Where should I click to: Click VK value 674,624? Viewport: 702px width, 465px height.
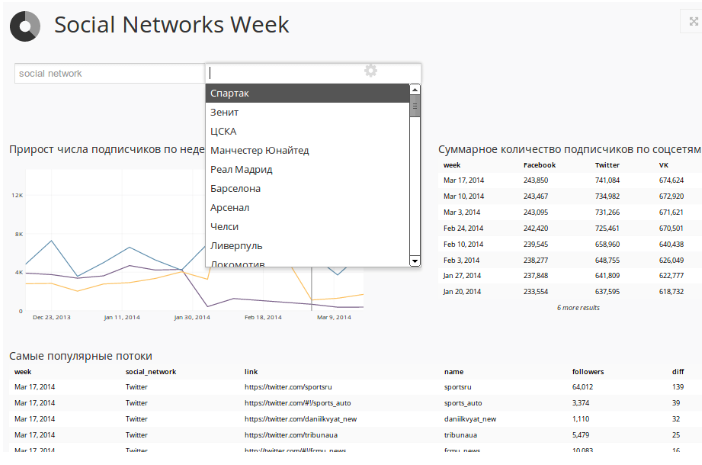pos(671,180)
